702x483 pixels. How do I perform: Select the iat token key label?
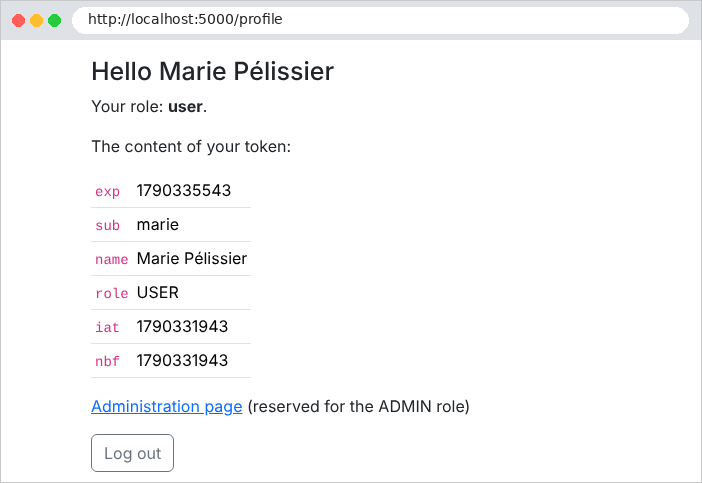[x=107, y=327]
